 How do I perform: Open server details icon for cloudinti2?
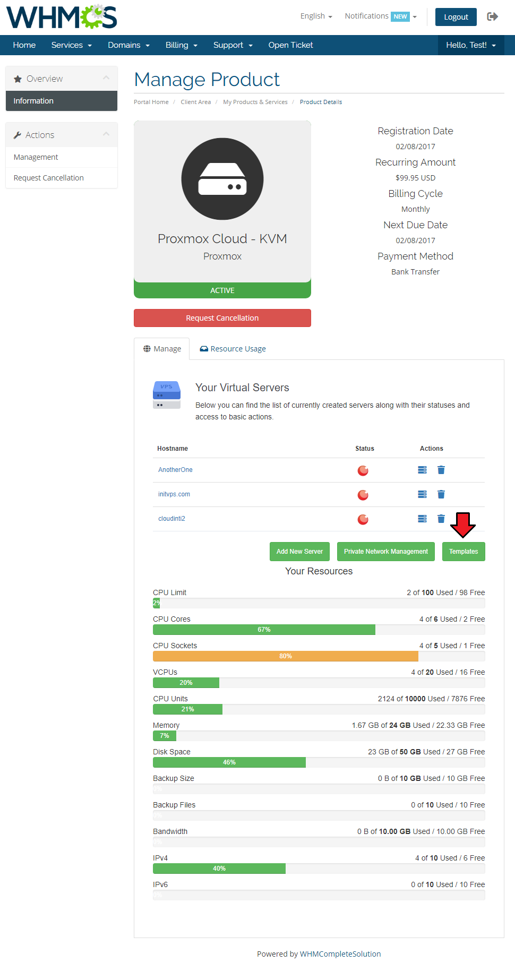coord(422,519)
